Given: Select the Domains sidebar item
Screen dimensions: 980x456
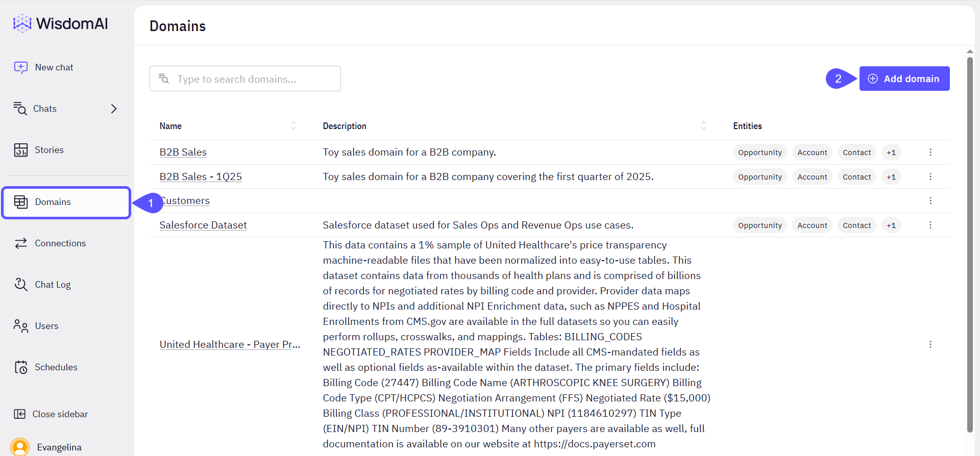Looking at the screenshot, I should (x=66, y=202).
